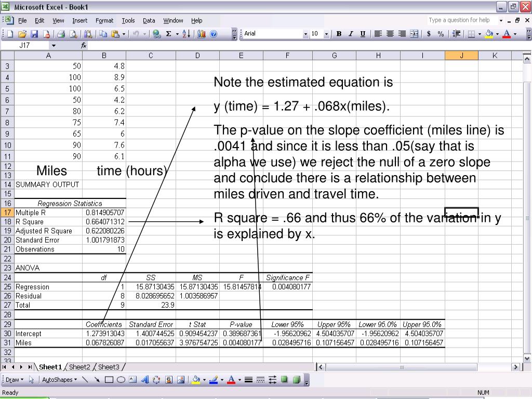Click the column J header

pyautogui.click(x=461, y=56)
